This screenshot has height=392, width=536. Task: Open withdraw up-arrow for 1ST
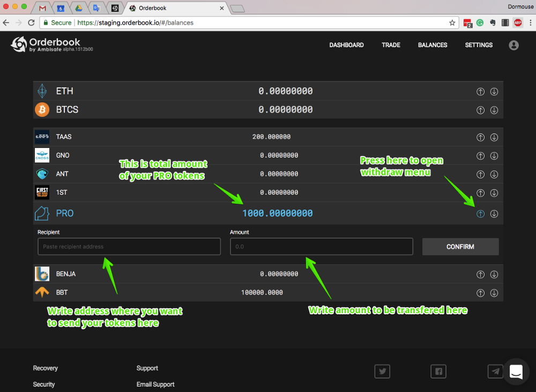pyautogui.click(x=480, y=193)
